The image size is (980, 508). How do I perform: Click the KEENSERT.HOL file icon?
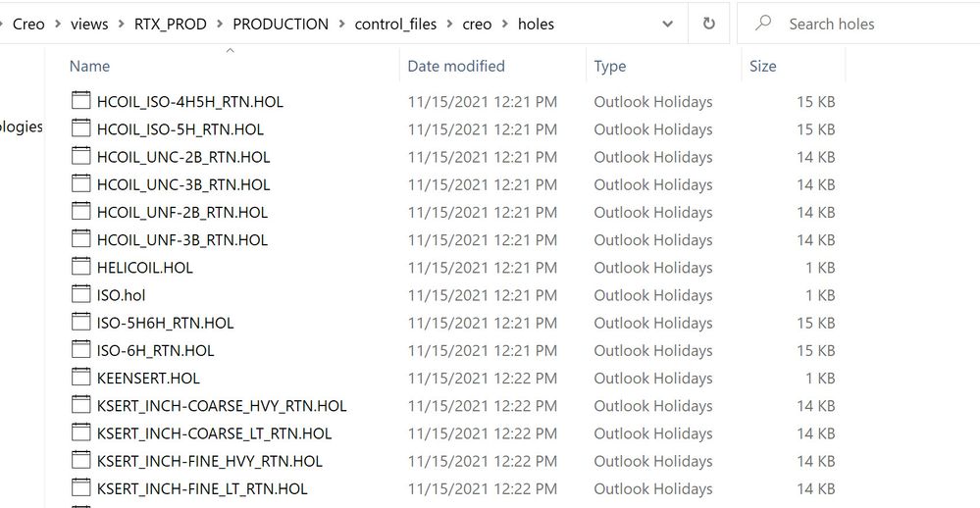coord(81,379)
